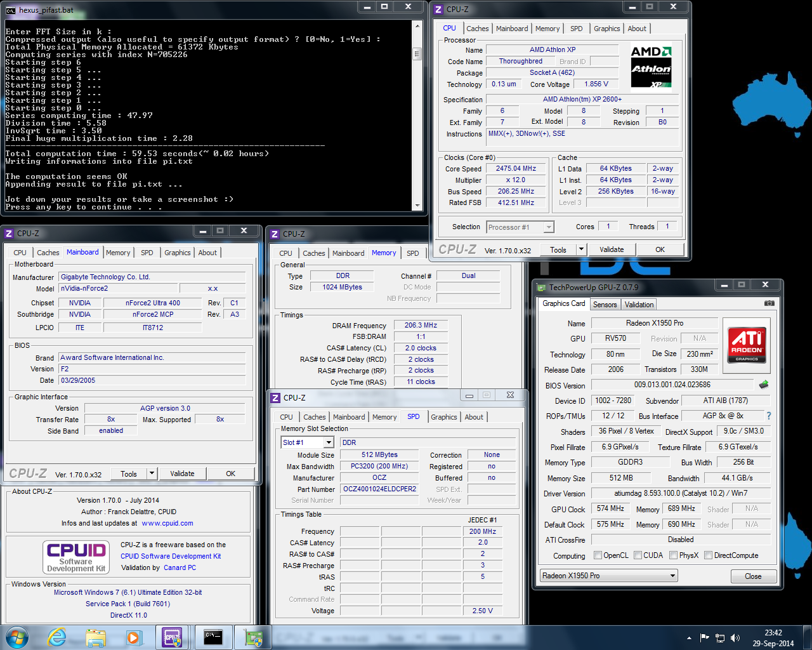Click the Specification AMD Athlon(tm) XP 2600+
The width and height of the screenshot is (812, 650).
click(582, 99)
